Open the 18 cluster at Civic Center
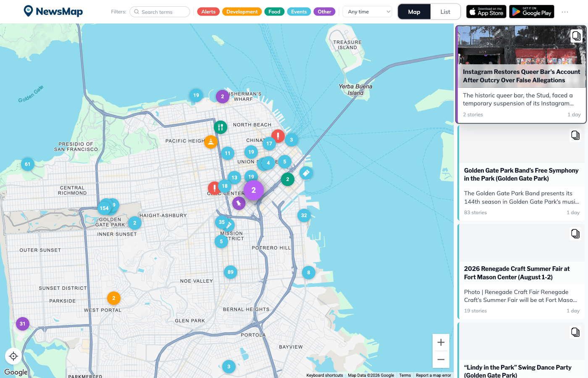Viewport: 588px width, 378px height. coord(225,186)
